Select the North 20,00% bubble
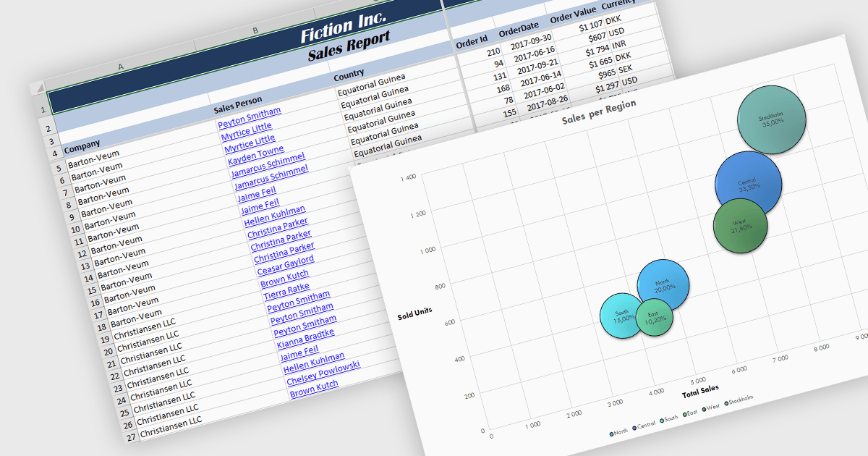Screen dimensions: 868x456 tap(663, 285)
